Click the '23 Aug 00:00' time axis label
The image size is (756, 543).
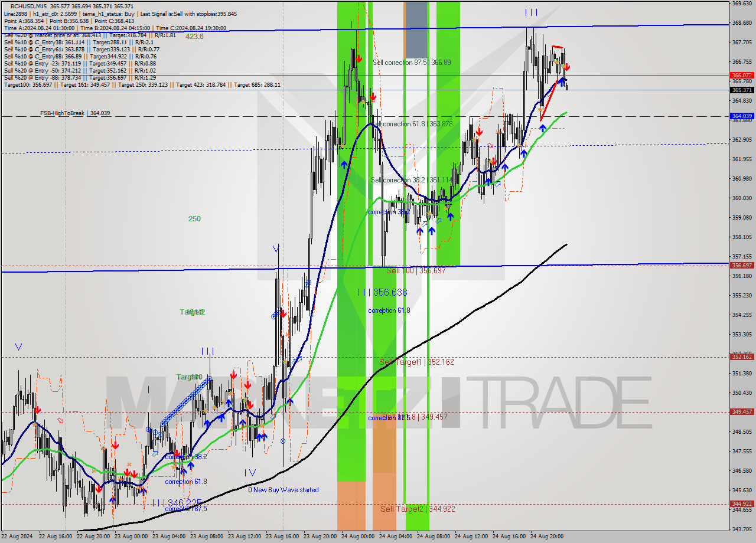tap(131, 537)
